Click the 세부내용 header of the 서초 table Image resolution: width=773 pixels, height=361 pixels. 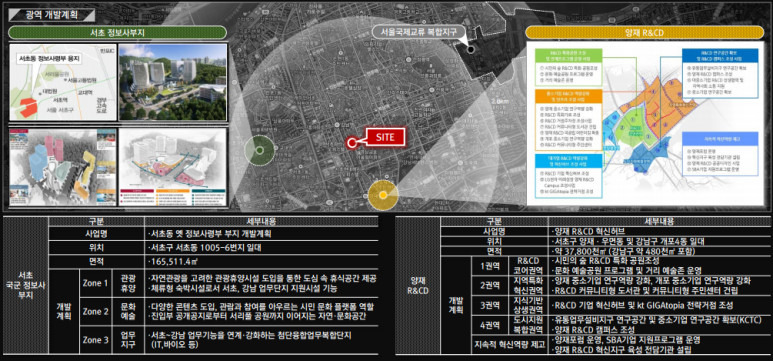pos(261,221)
